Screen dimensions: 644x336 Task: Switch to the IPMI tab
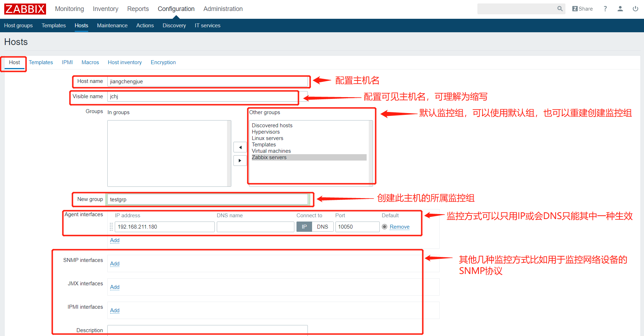(x=67, y=62)
